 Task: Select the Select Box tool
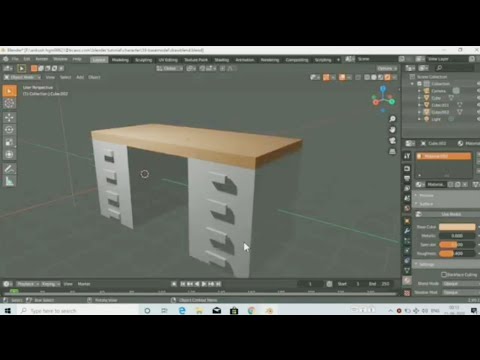9,91
